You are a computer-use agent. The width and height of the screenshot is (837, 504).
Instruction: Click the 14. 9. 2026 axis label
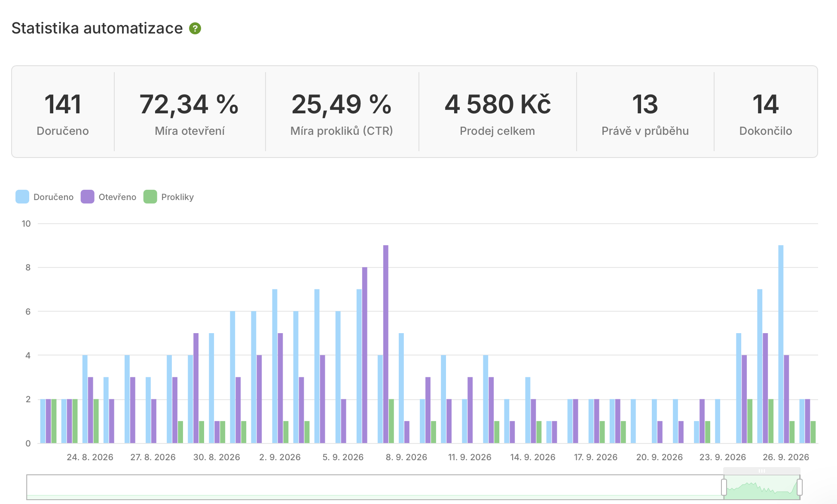pos(533,457)
